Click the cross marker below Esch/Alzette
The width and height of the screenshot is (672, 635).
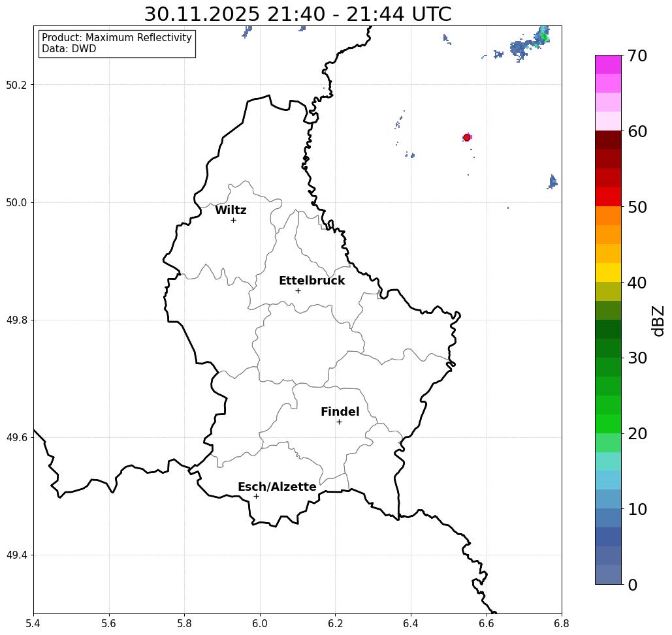256,496
